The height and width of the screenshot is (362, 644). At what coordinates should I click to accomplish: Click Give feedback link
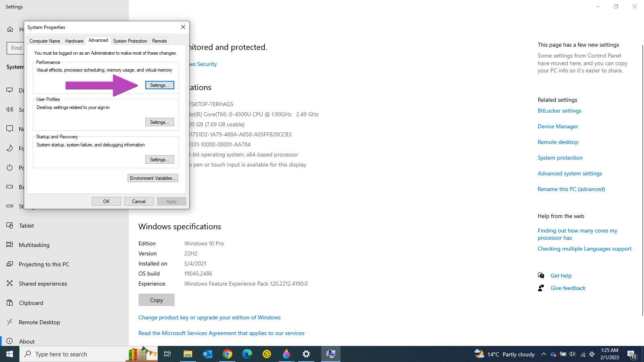pyautogui.click(x=568, y=288)
